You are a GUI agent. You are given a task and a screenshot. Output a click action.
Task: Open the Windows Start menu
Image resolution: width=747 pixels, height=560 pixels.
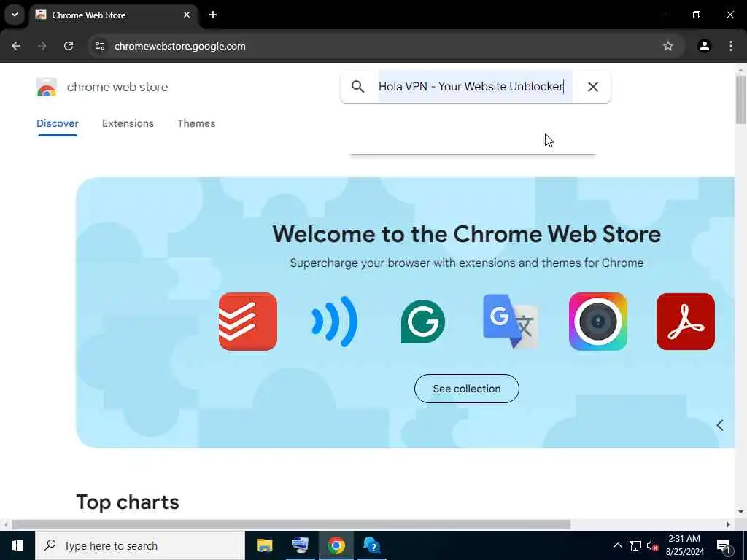(x=18, y=545)
